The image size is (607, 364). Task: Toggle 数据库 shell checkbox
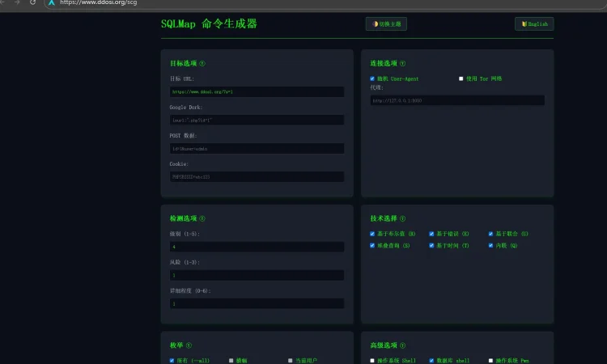pos(431,361)
